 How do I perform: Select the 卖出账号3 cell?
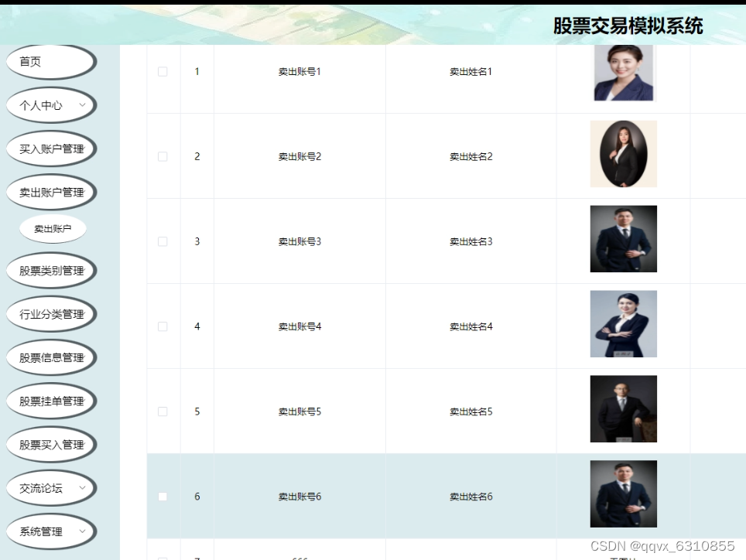pyautogui.click(x=299, y=241)
